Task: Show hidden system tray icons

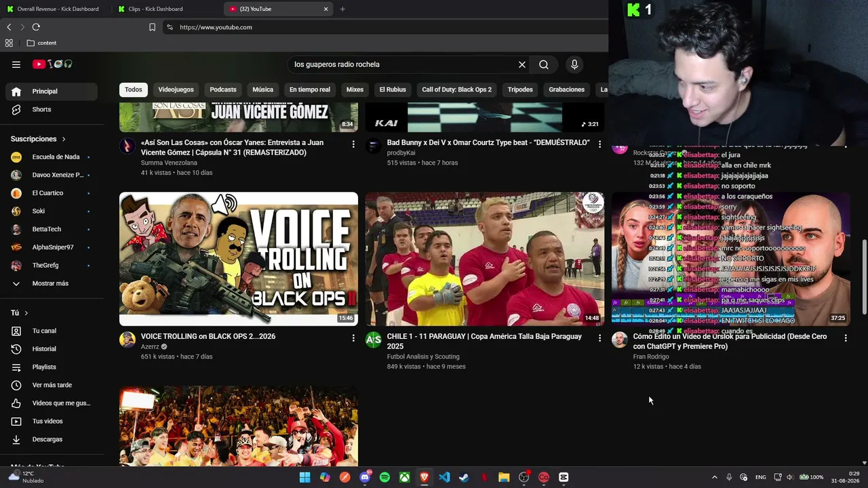Action: click(x=714, y=477)
